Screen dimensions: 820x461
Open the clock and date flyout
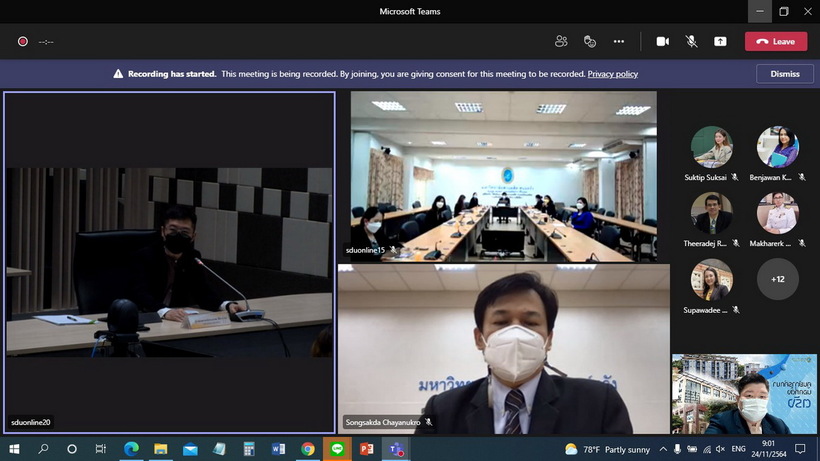pyautogui.click(x=768, y=449)
